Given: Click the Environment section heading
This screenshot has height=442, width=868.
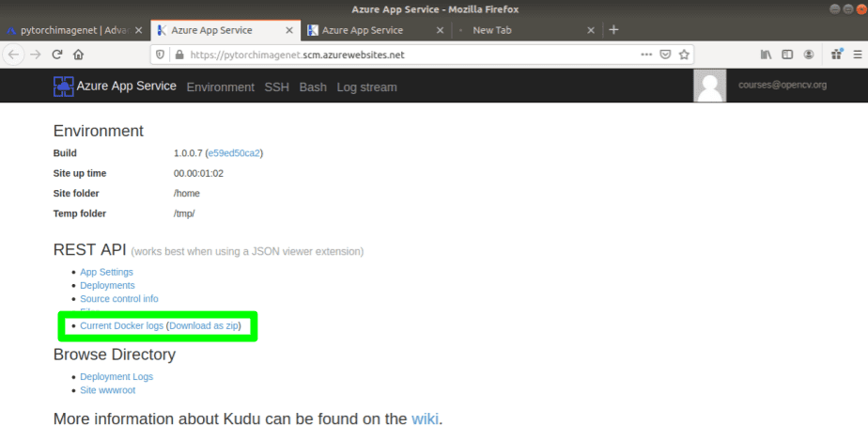Looking at the screenshot, I should point(98,131).
